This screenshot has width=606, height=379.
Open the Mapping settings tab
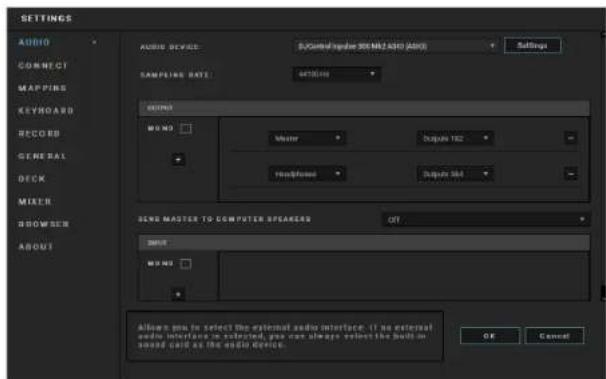coord(42,88)
